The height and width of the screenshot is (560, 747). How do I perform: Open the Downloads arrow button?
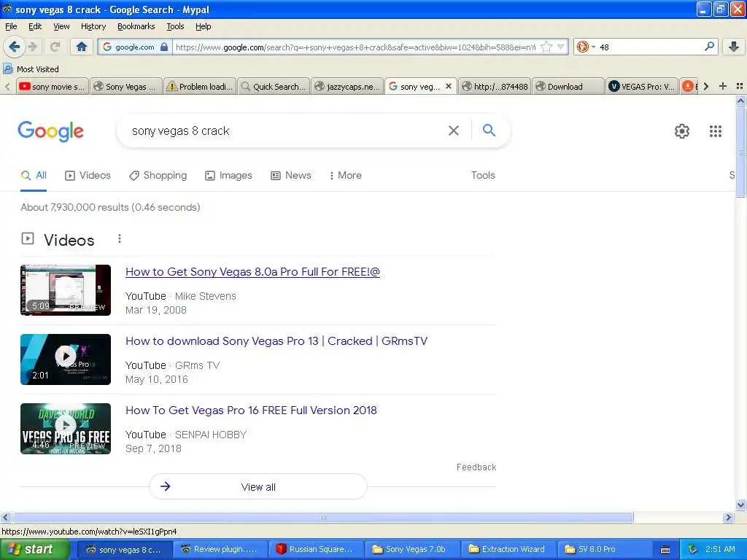point(734,47)
